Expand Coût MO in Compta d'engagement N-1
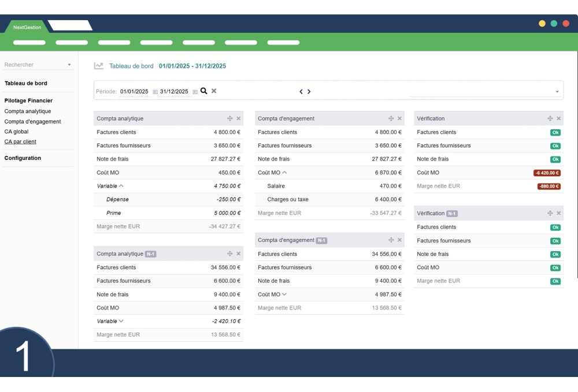The width and height of the screenshot is (578, 392). (284, 294)
